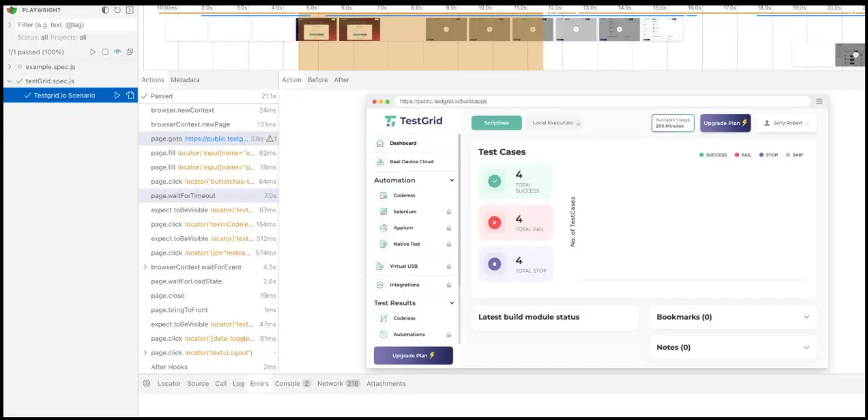Pick locator target icon in bottom bar
868x420 pixels.
point(147,383)
